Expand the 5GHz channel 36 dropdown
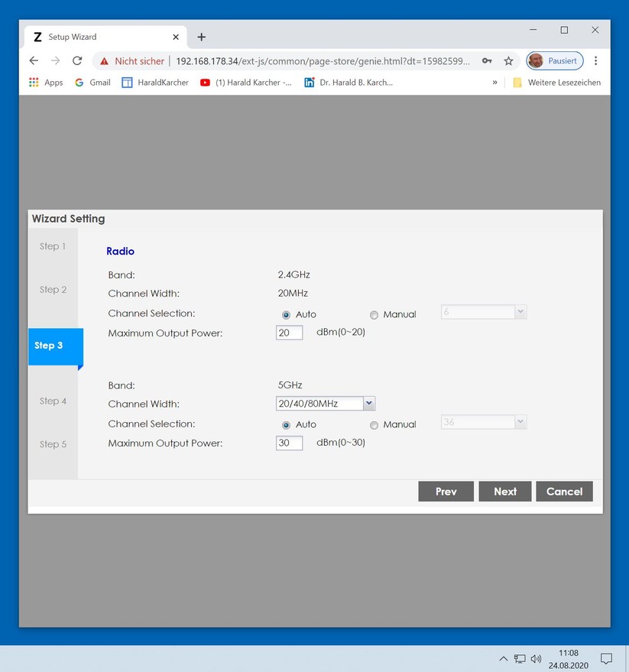Screen dimensions: 629x672 [484, 422]
